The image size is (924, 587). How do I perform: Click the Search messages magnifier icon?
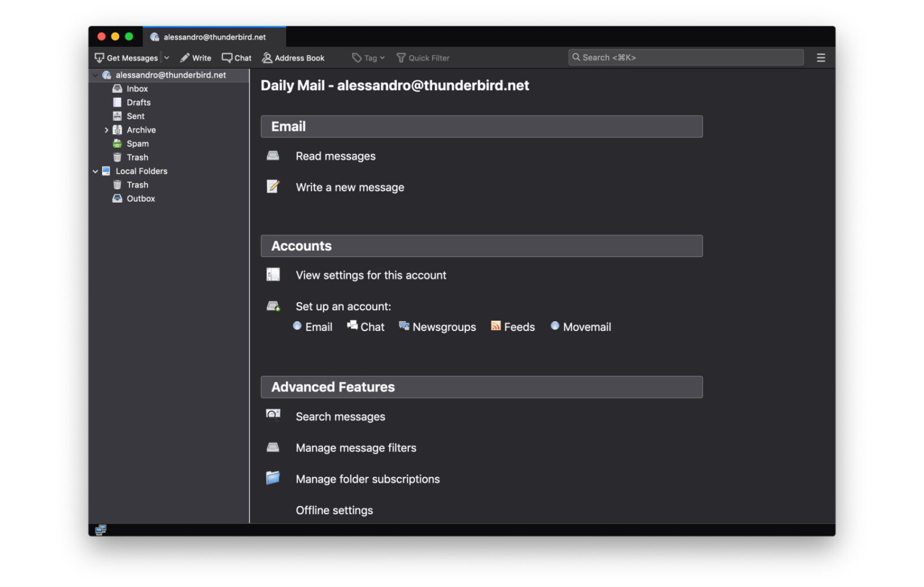tap(273, 414)
